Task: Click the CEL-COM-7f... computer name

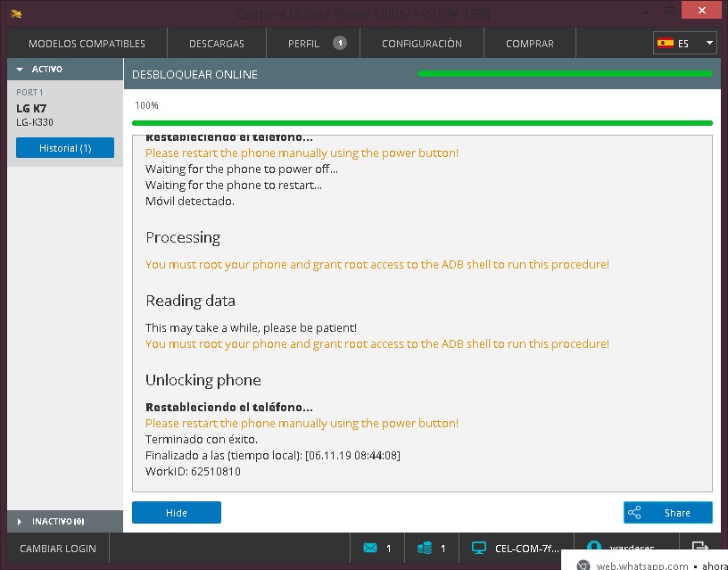Action: tap(527, 549)
